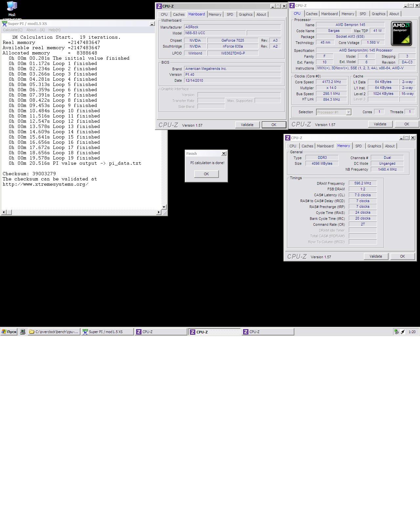Open the CPU tab in the Memory window
The width and height of the screenshot is (420, 508).
pyautogui.click(x=293, y=146)
